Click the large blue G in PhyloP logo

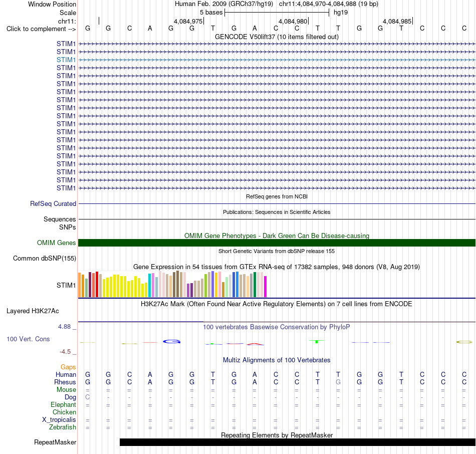172,342
